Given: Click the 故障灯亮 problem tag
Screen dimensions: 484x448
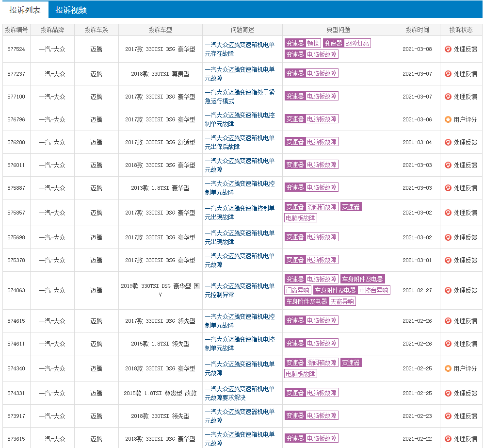Looking at the screenshot, I should click(357, 43).
